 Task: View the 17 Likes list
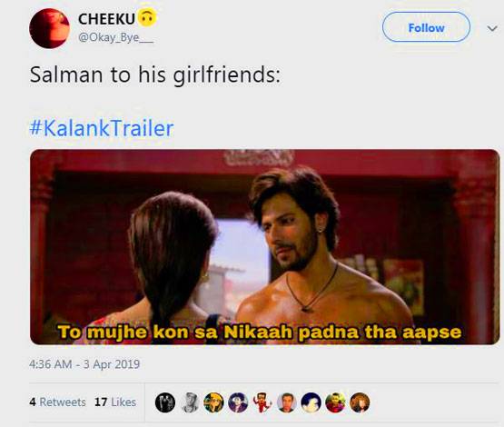tap(115, 402)
